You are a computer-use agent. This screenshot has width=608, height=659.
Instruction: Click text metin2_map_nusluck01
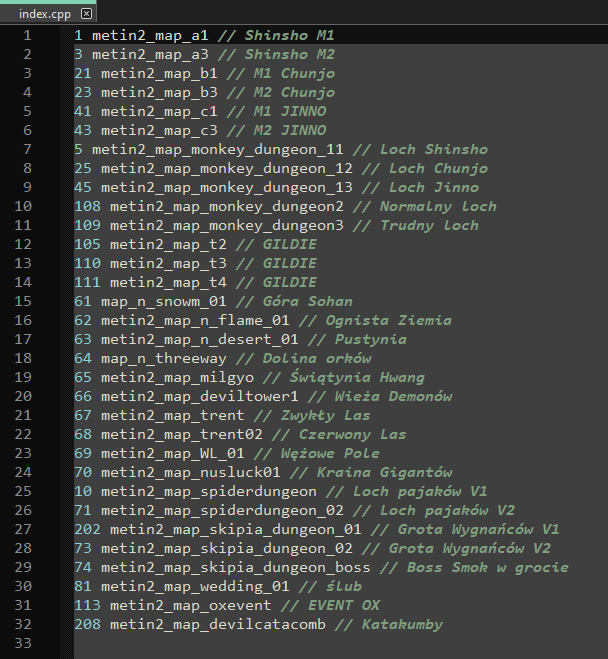(x=191, y=472)
